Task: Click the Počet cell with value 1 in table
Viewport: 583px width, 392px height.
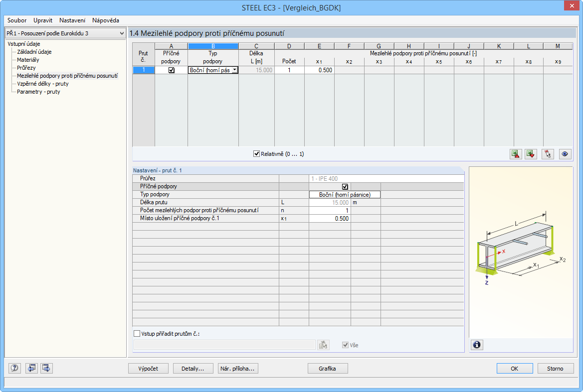Action: (x=289, y=70)
